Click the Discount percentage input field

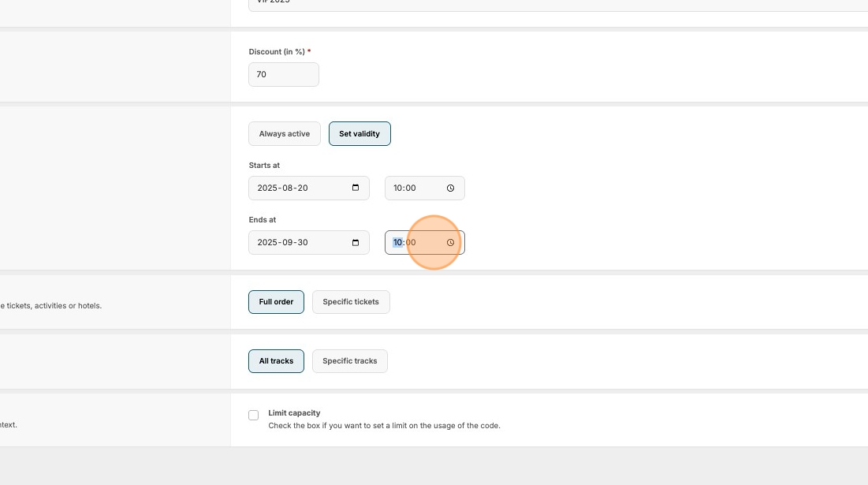pos(284,75)
